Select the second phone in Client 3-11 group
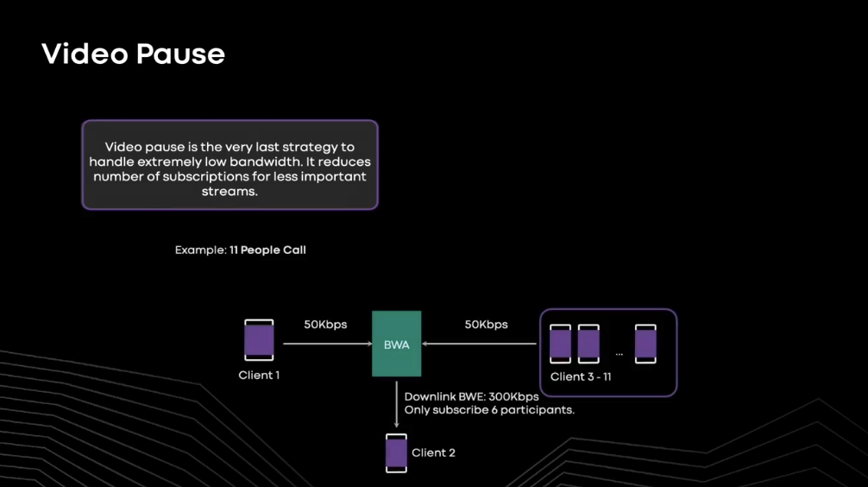Viewport: 868px width, 487px height. coord(588,345)
